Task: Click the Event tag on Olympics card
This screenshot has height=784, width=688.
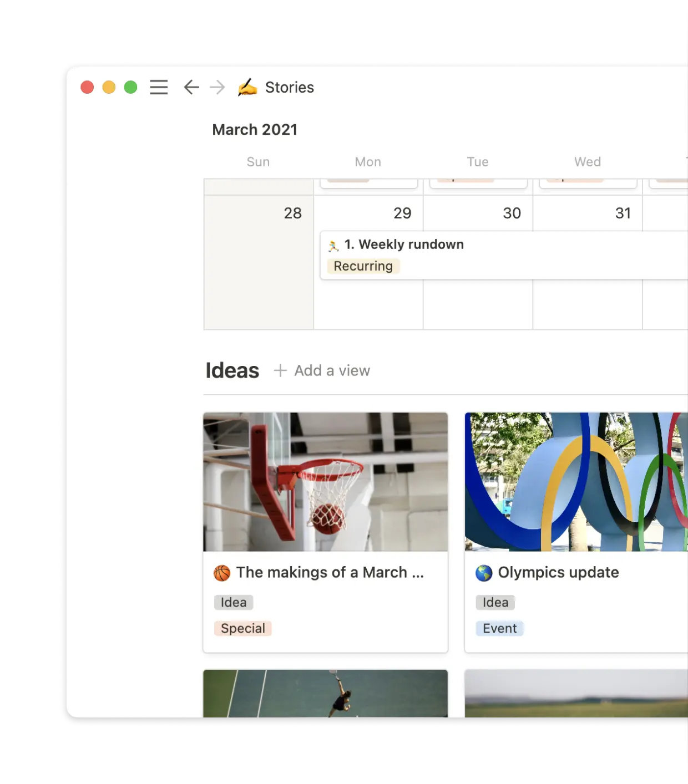Action: tap(499, 628)
